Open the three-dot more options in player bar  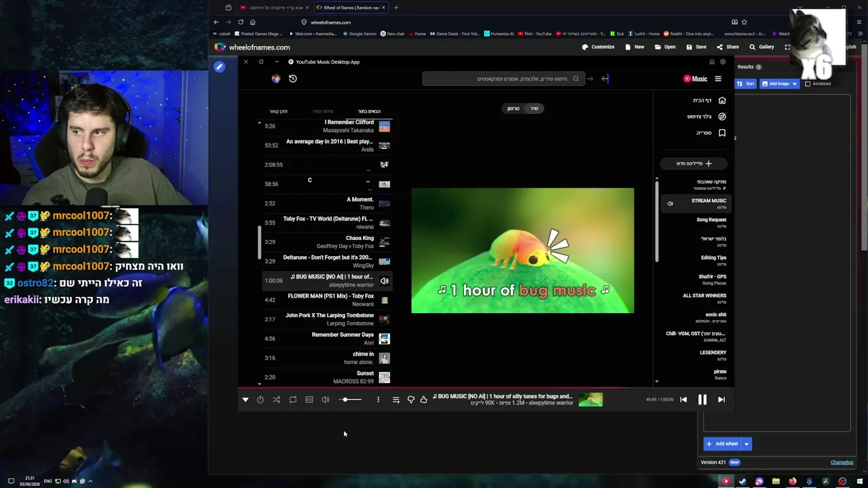coord(378,400)
